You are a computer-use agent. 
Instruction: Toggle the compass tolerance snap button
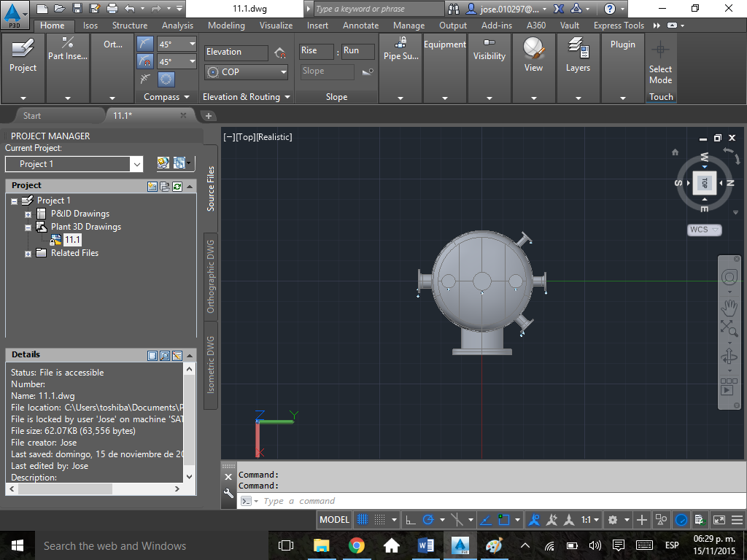pyautogui.click(x=145, y=61)
